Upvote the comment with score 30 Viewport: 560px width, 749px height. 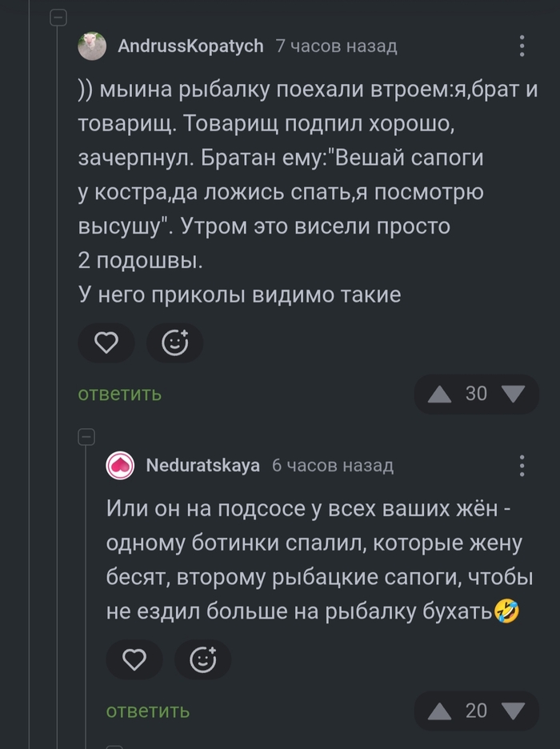click(440, 394)
